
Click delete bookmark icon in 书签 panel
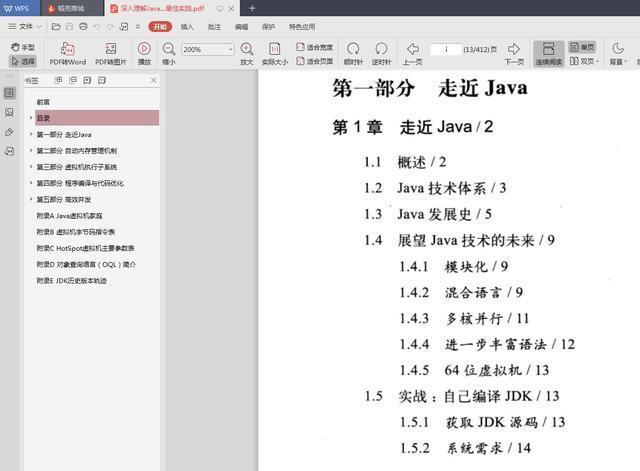102,80
